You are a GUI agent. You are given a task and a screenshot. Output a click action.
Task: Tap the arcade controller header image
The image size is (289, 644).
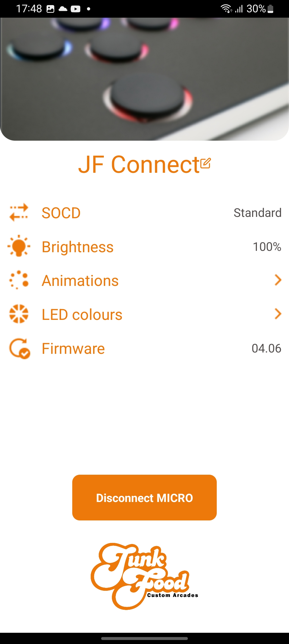point(144,79)
